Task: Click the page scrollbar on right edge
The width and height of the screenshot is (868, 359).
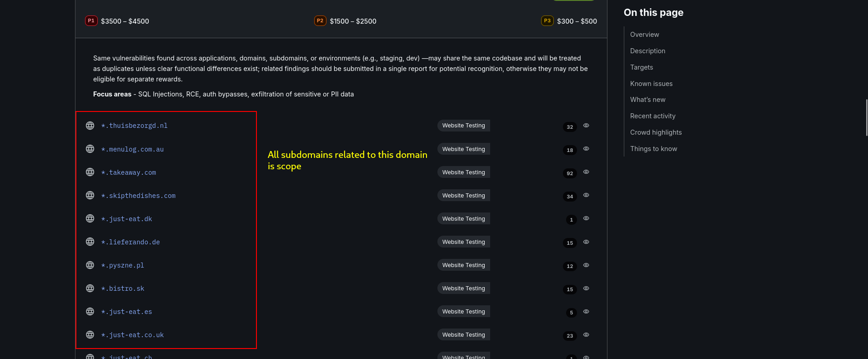Action: [866, 117]
